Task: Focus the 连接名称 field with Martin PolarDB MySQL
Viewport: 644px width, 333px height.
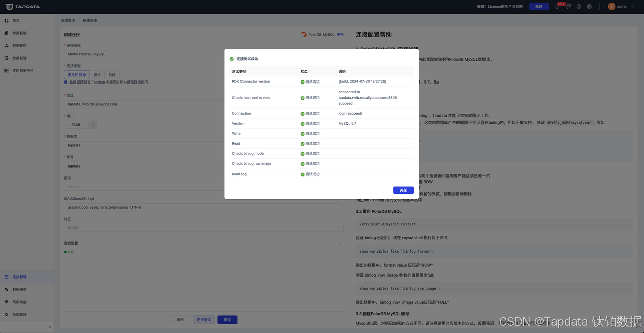Action: click(x=204, y=54)
